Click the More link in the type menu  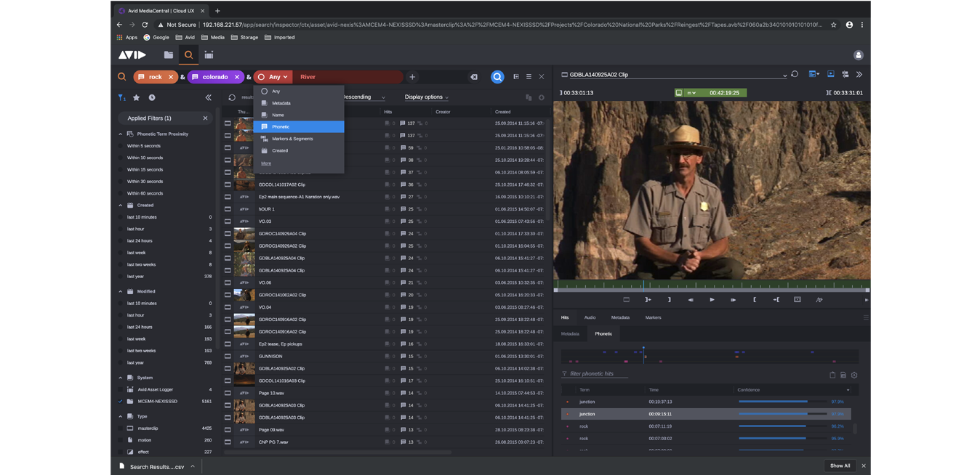(266, 163)
